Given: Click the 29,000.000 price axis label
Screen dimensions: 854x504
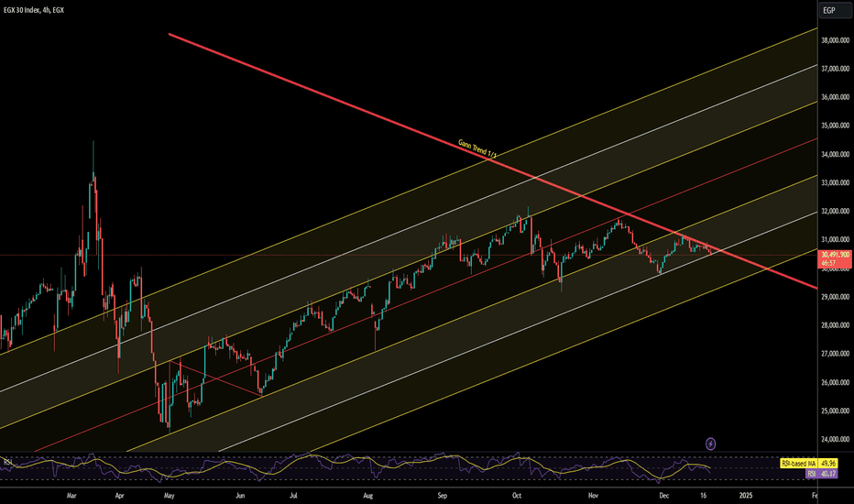Looking at the screenshot, I should 835,297.
